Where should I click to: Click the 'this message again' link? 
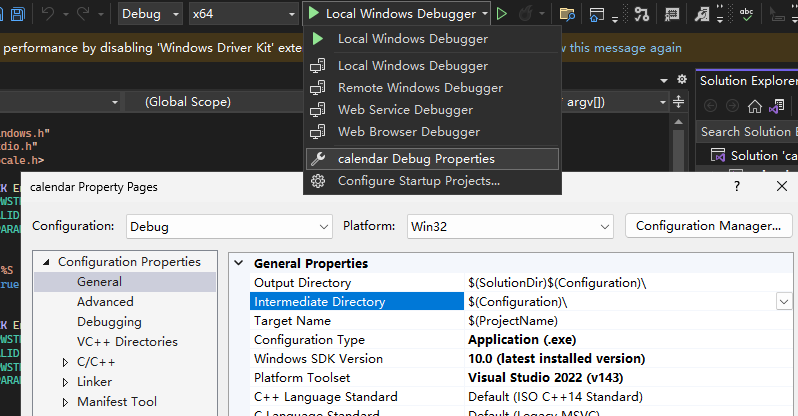point(625,48)
